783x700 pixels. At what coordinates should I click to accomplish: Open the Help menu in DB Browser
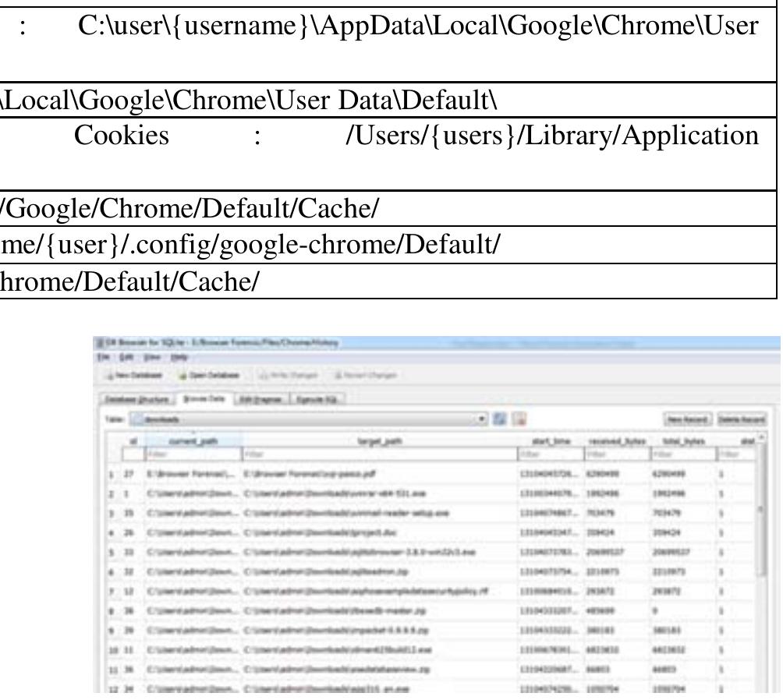pyautogui.click(x=179, y=357)
